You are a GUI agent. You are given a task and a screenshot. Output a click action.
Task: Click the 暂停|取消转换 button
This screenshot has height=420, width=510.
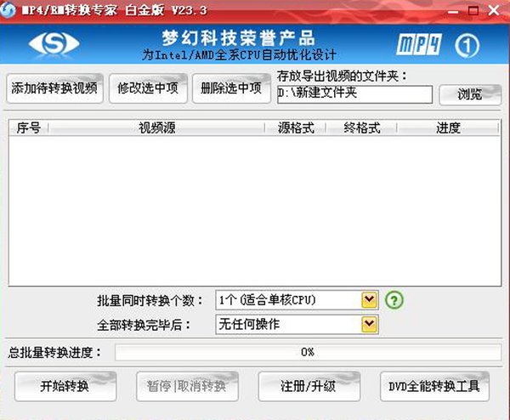tap(187, 387)
